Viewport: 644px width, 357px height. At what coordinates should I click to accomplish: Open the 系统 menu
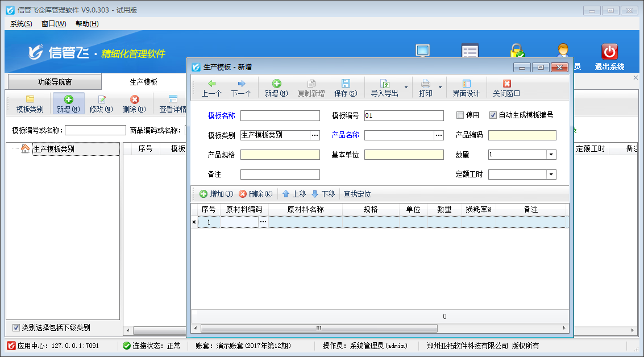pos(21,24)
